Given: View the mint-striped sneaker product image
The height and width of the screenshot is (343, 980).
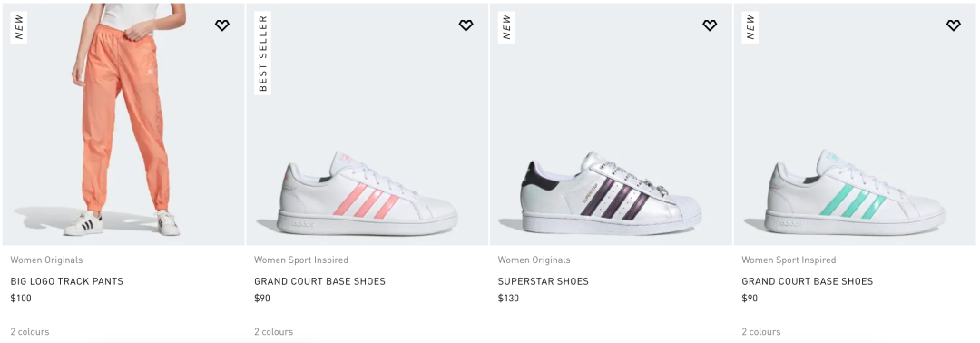Looking at the screenshot, I should tap(857, 123).
